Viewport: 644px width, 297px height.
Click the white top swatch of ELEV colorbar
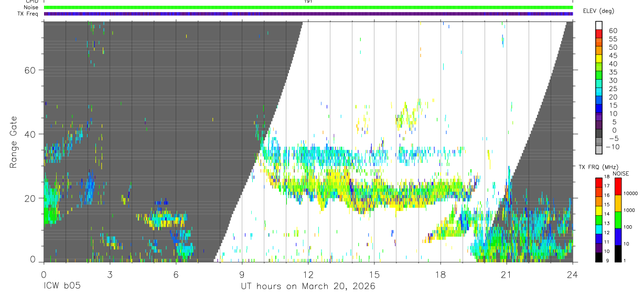(599, 25)
